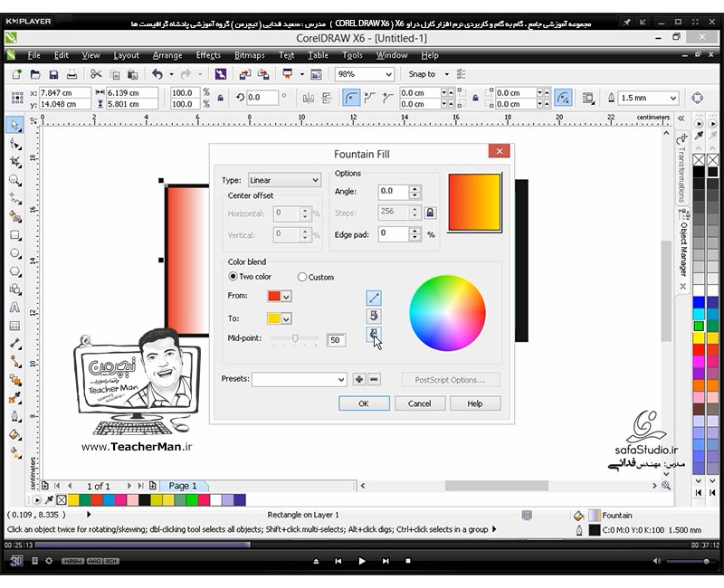
Task: Open the Snap to dropdown
Action: tap(446, 74)
